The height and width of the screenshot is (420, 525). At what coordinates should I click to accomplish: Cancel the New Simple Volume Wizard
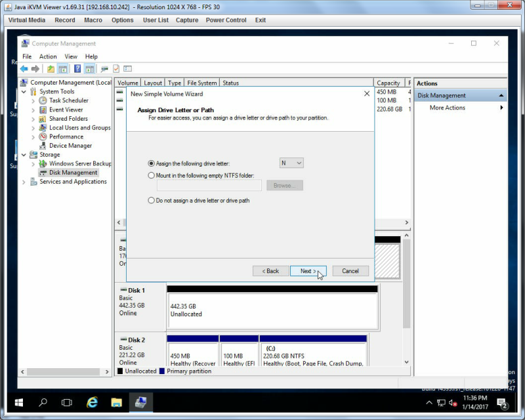350,271
